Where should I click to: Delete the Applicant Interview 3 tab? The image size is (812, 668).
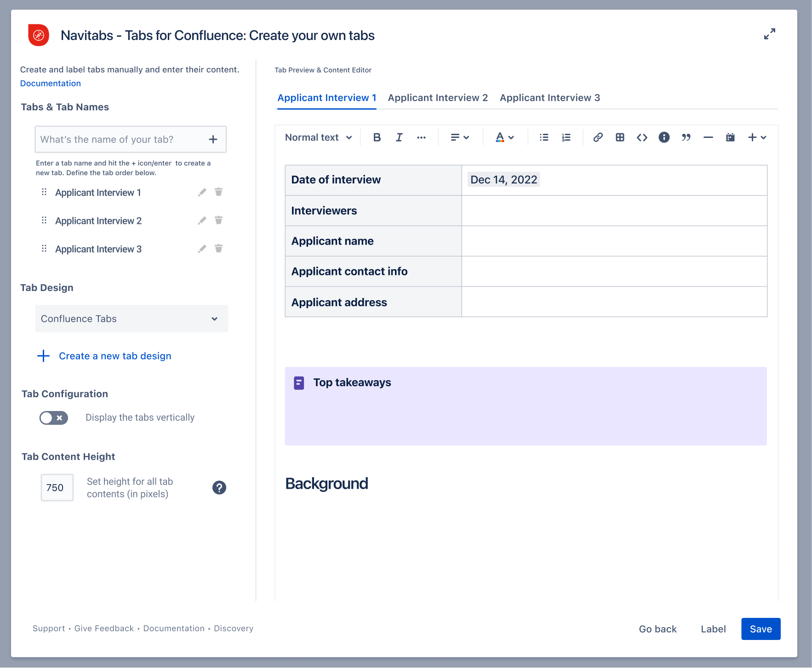(x=219, y=248)
